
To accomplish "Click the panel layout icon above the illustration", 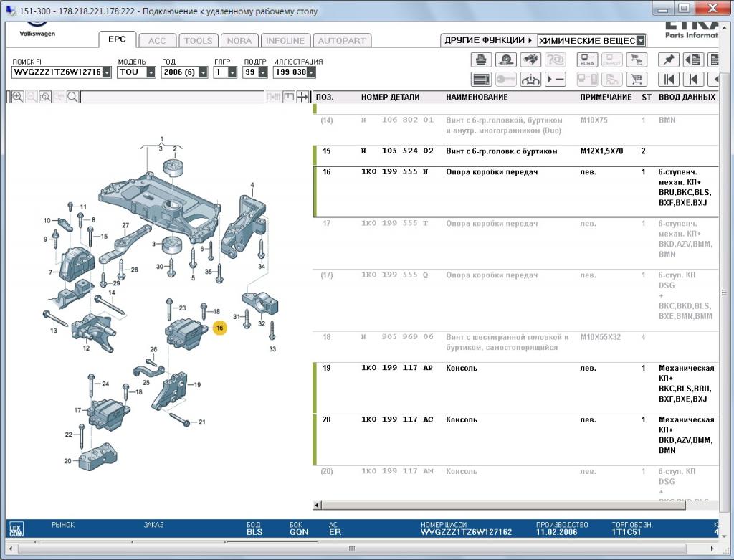I will 289,97.
